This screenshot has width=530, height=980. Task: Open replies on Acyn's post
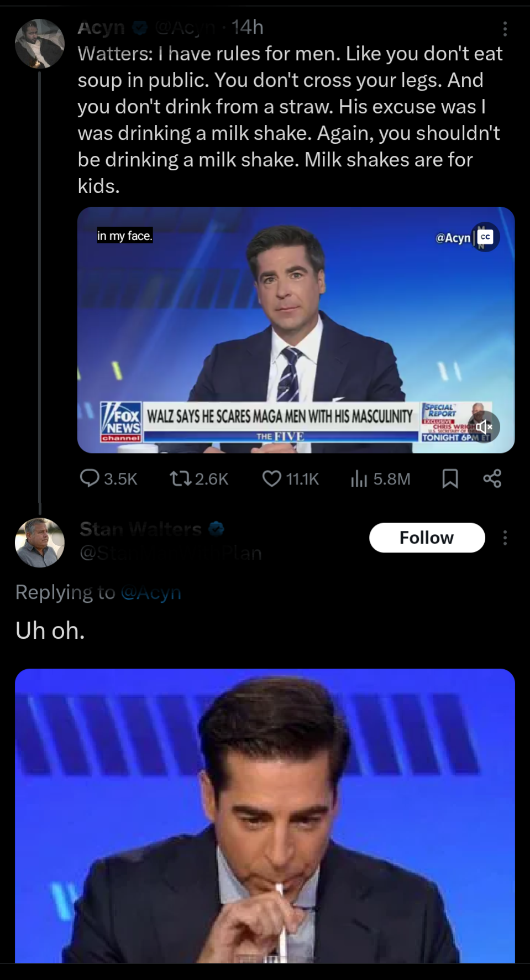[x=90, y=478]
